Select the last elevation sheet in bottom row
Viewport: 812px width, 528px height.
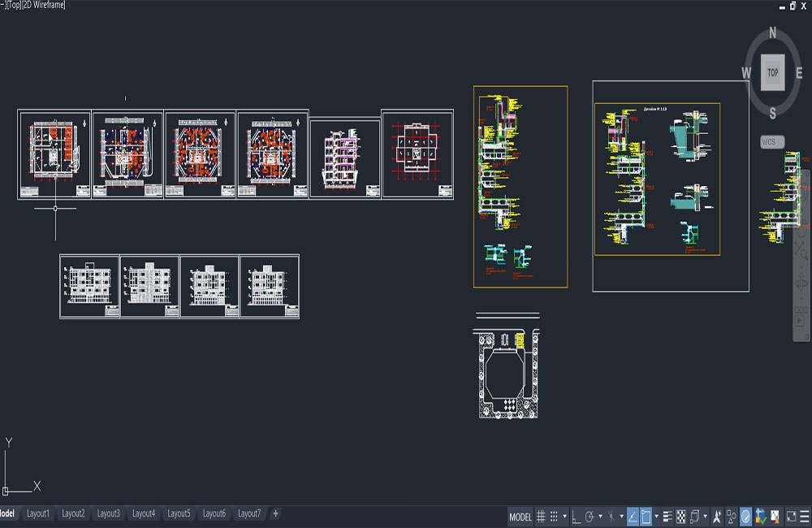270,286
